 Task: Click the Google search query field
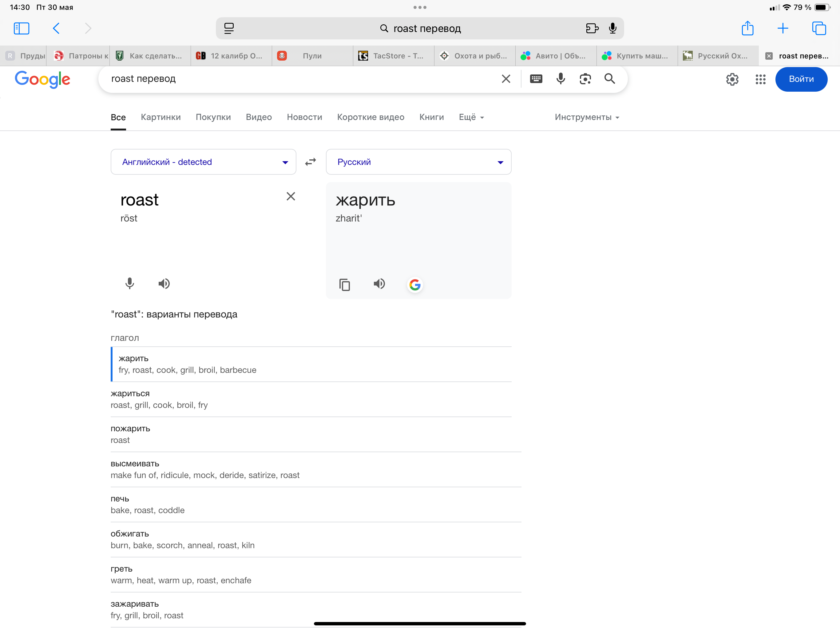(296, 79)
